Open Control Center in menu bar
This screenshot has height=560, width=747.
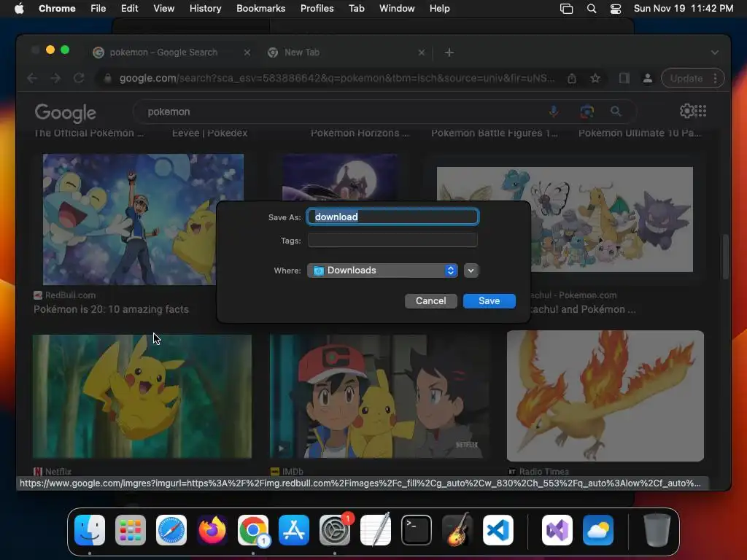(616, 9)
